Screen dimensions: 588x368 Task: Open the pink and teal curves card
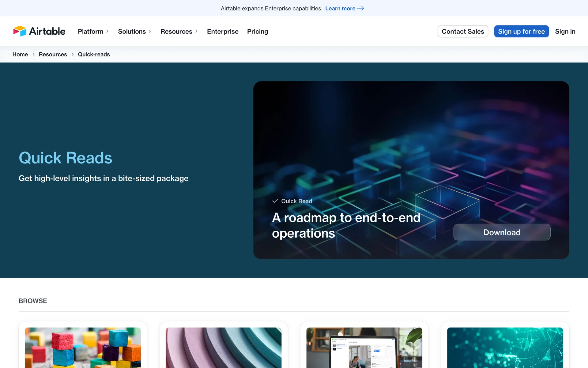(x=224, y=347)
